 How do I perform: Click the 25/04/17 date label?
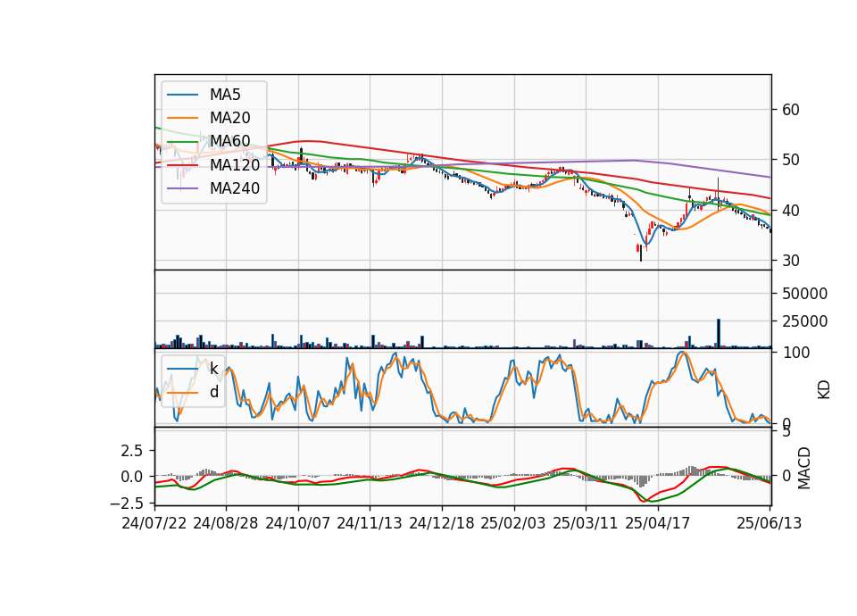pos(658,523)
